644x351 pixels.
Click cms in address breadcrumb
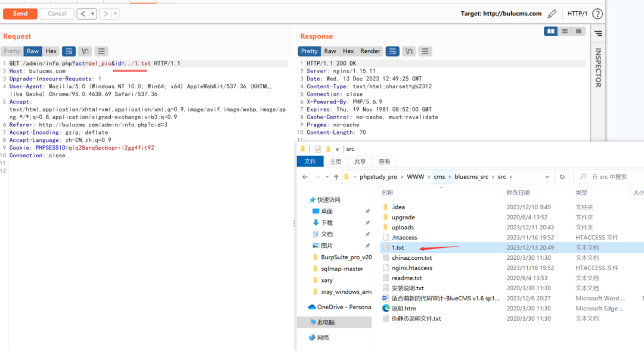pos(439,176)
